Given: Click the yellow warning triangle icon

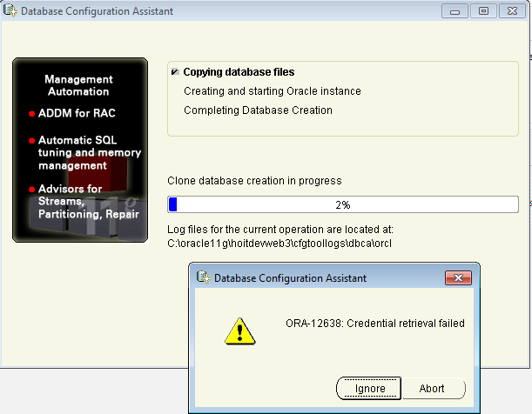Looking at the screenshot, I should (239, 331).
